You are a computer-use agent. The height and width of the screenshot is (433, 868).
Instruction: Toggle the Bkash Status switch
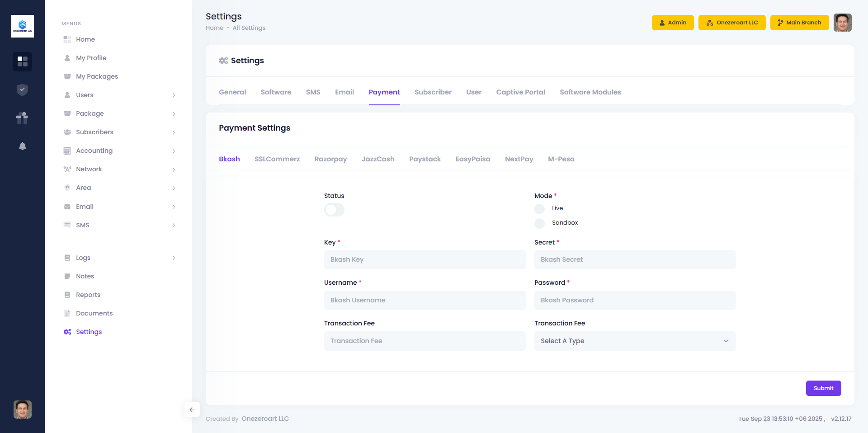[334, 210]
